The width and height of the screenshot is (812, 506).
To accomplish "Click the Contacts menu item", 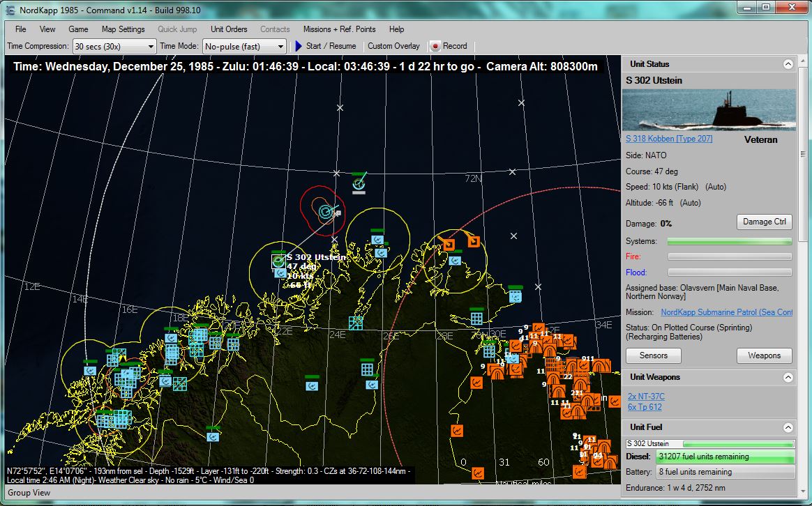I will click(x=275, y=29).
